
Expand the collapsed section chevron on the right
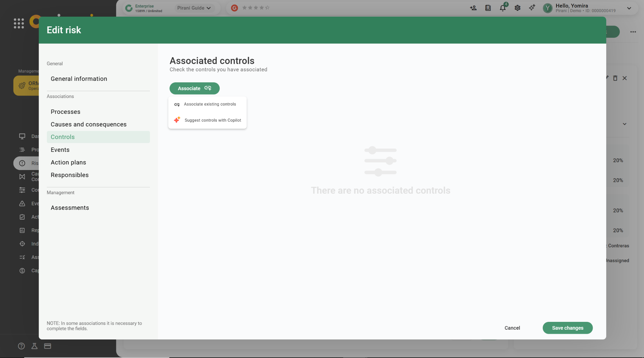coord(625,124)
